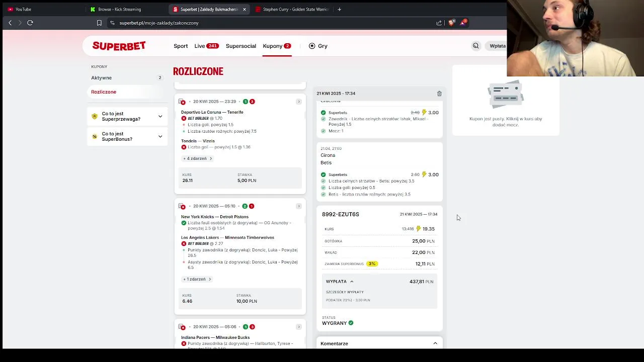
Task: Click the Superprzewaga yellow badge icon
Action: (x=95, y=116)
